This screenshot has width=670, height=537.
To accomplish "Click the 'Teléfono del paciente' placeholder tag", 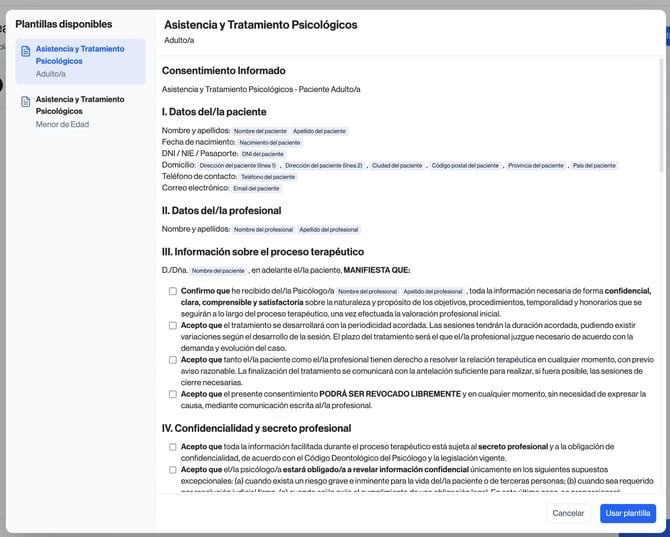I will pyautogui.click(x=268, y=177).
